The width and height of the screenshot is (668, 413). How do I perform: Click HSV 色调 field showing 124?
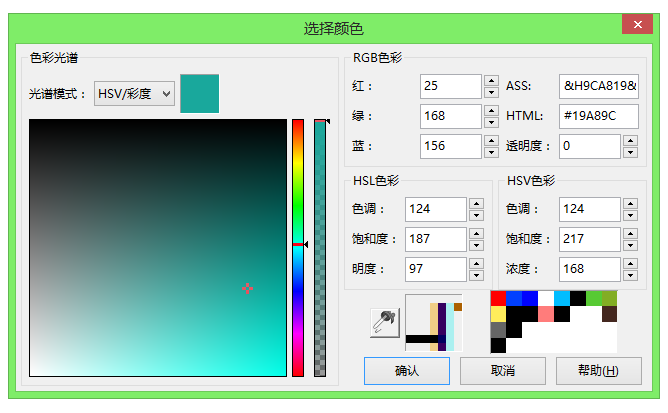tap(590, 209)
